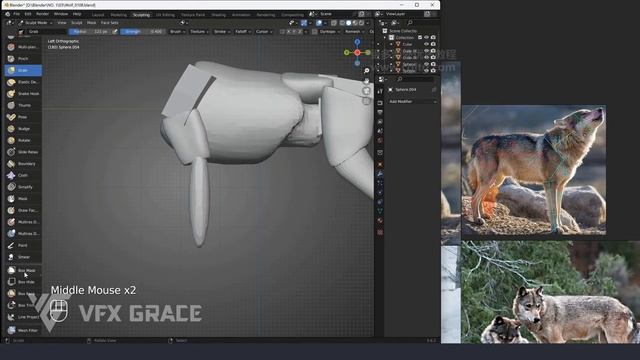Select the Slide Relax brush
This screenshot has height=360, width=640.
[x=23, y=152]
